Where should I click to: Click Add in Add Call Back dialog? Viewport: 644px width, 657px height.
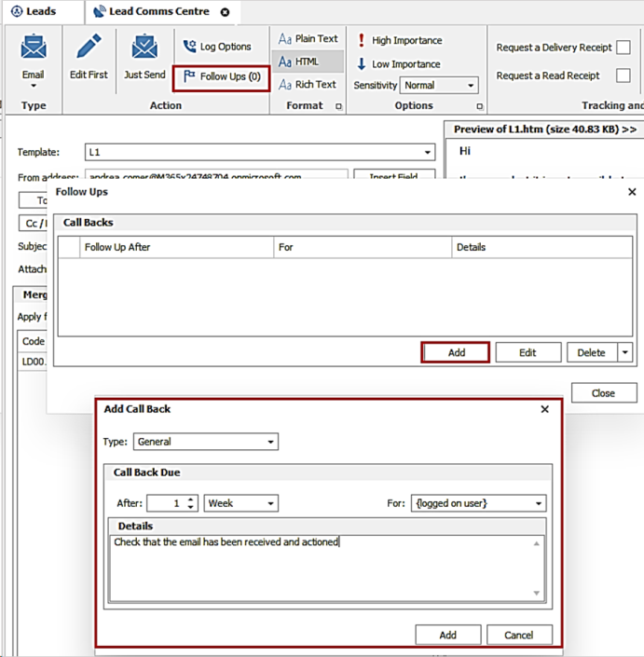(x=447, y=635)
